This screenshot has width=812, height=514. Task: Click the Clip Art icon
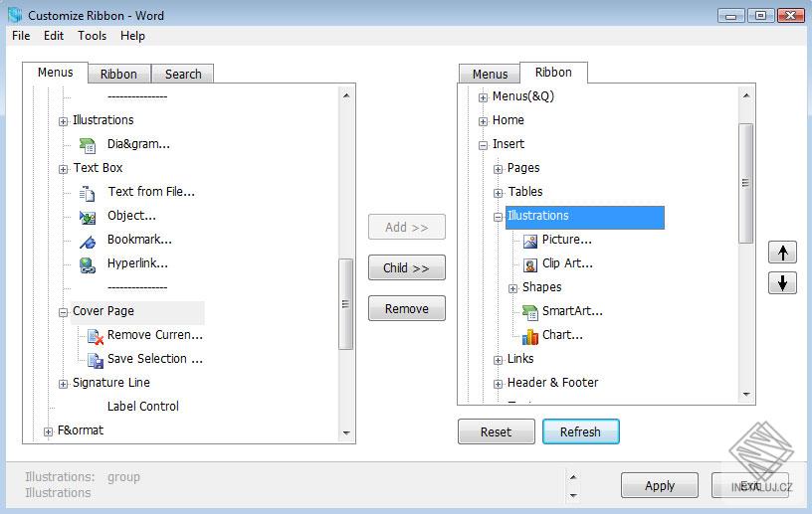point(530,265)
